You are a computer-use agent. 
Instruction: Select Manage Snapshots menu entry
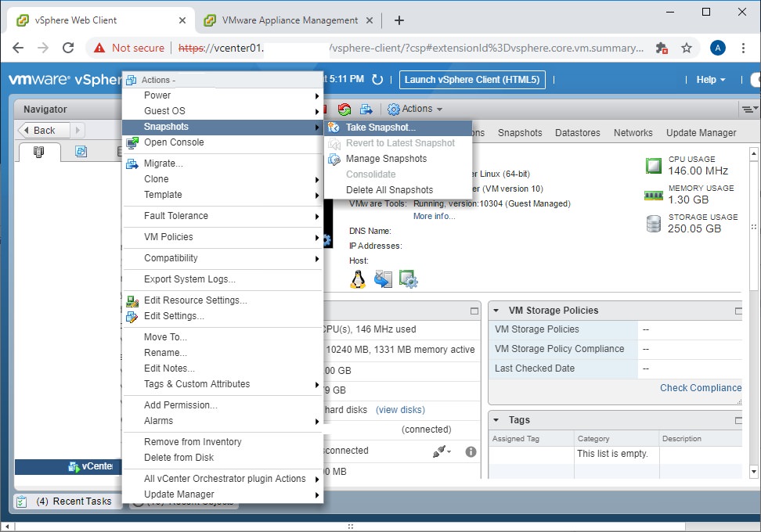point(398,159)
